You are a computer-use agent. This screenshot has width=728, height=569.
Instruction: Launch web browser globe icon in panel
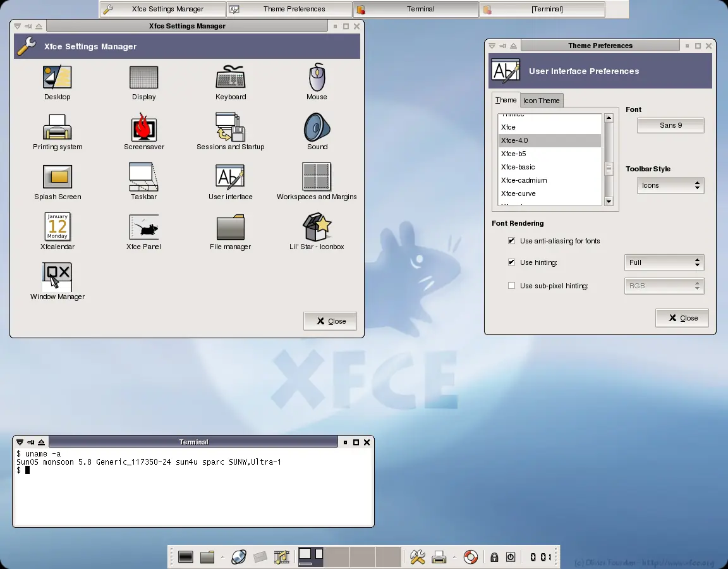click(x=239, y=557)
